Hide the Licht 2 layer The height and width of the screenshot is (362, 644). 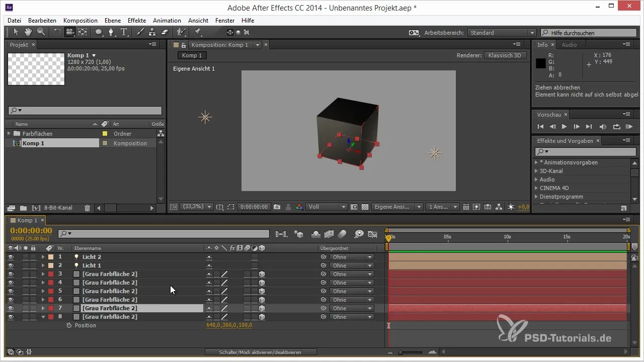[x=11, y=257]
